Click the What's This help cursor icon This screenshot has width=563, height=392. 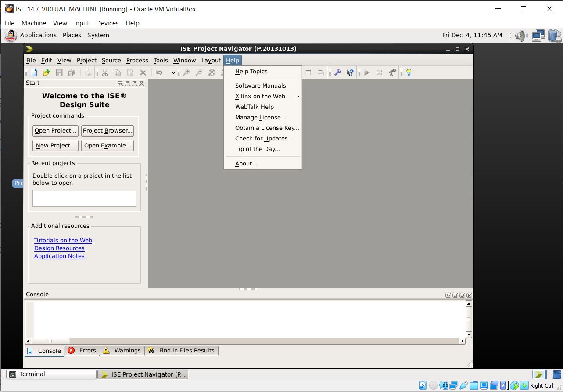pos(350,72)
